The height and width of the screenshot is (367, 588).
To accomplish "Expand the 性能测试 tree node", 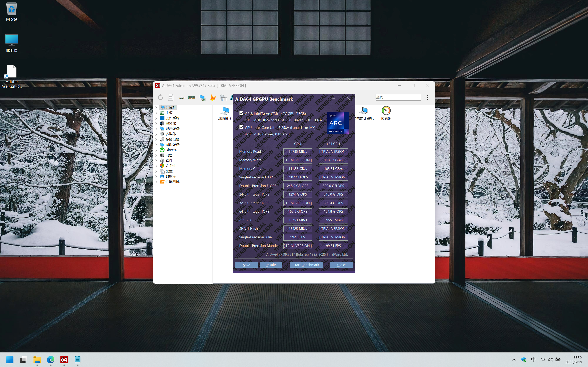I will tap(156, 182).
